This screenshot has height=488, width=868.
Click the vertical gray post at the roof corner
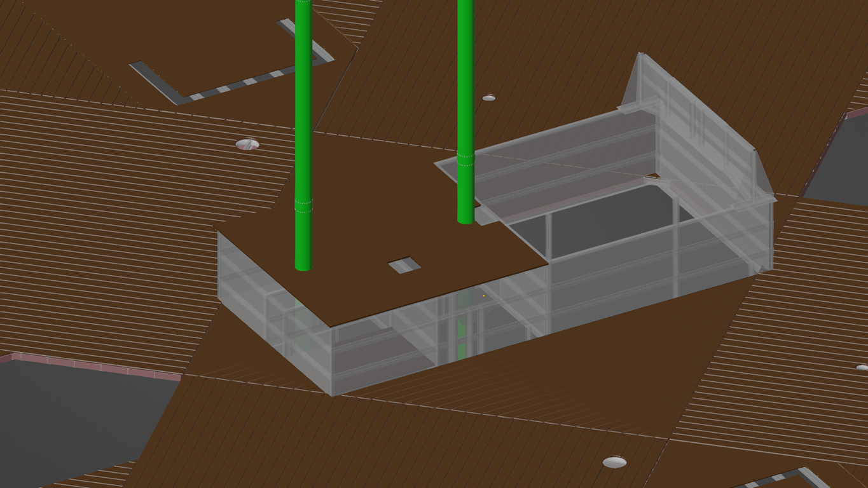click(548, 292)
